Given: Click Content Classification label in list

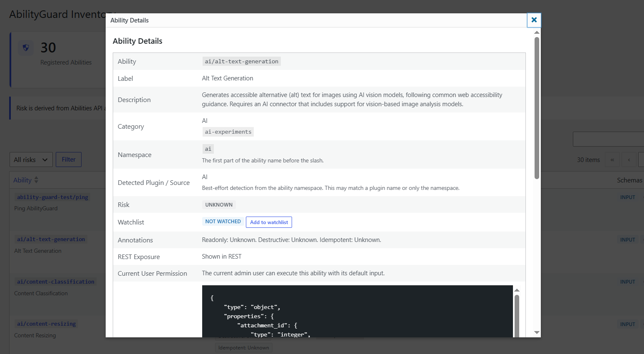Looking at the screenshot, I should [41, 293].
